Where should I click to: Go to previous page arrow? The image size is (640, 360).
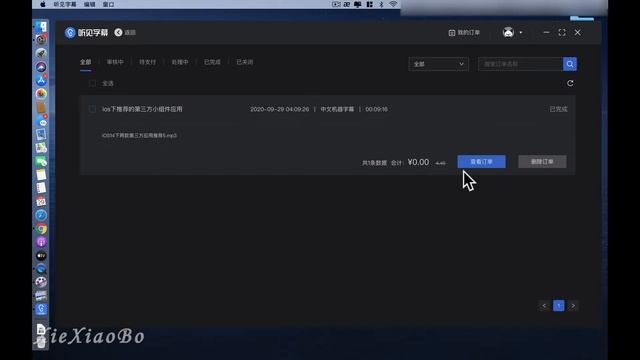click(544, 306)
